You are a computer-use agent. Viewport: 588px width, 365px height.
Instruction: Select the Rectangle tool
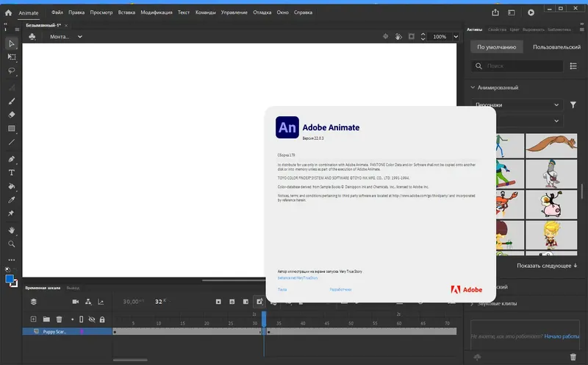point(12,129)
